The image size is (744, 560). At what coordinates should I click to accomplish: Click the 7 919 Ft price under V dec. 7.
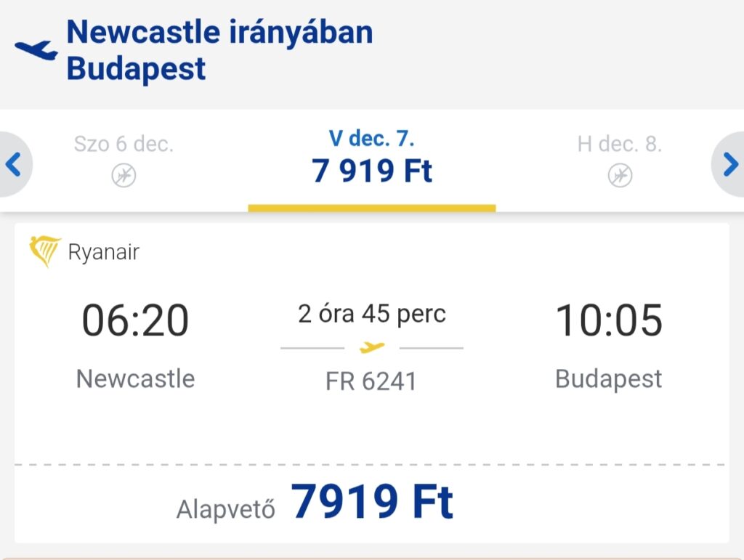coord(372,171)
